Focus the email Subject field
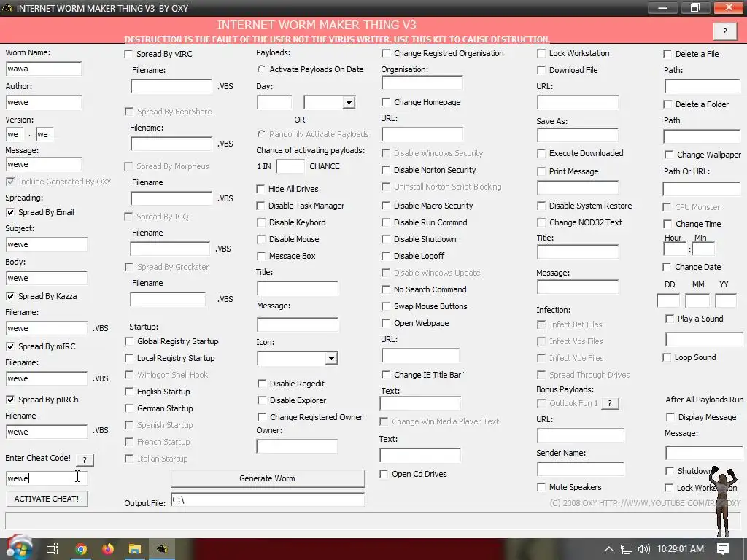The height and width of the screenshot is (560, 747). (47, 245)
